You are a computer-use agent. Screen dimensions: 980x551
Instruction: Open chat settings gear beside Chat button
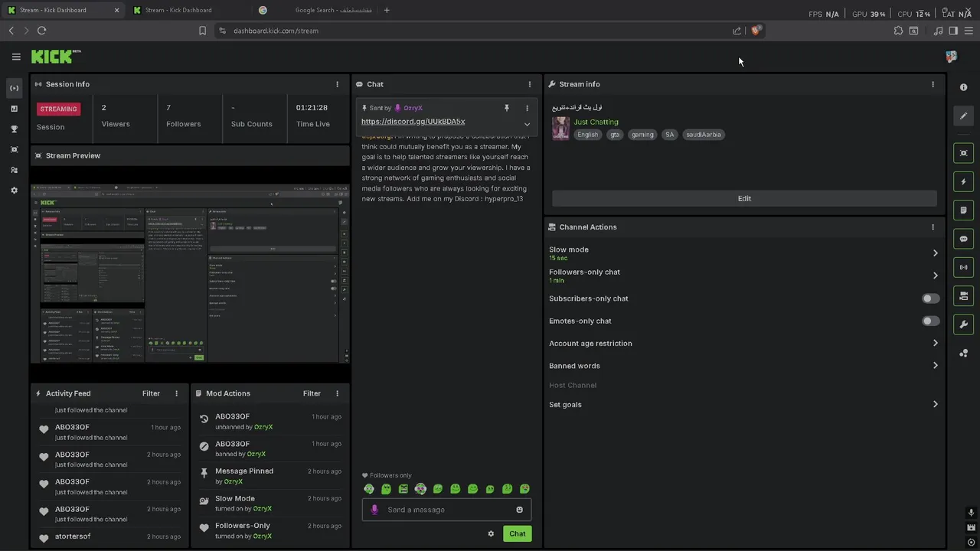pyautogui.click(x=491, y=533)
